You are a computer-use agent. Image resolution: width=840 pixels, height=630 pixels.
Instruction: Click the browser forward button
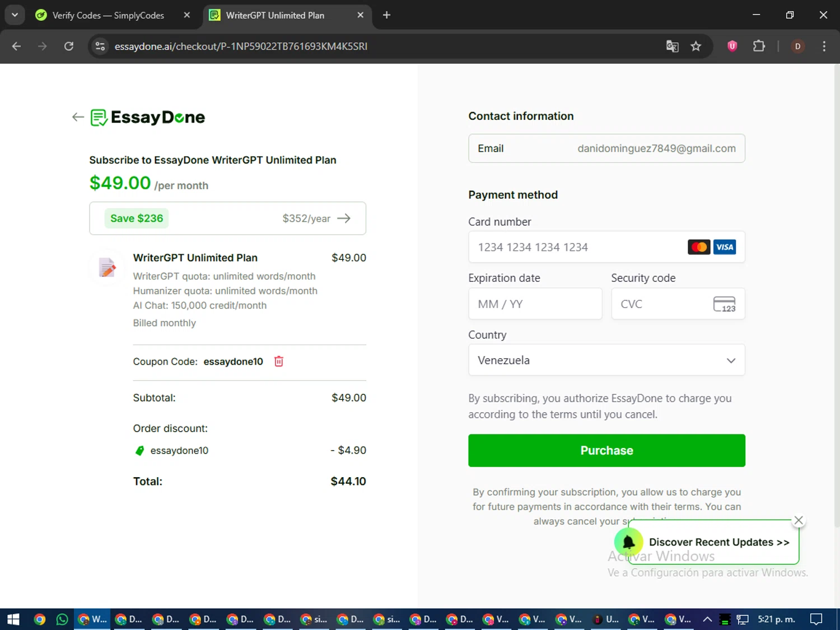(43, 46)
